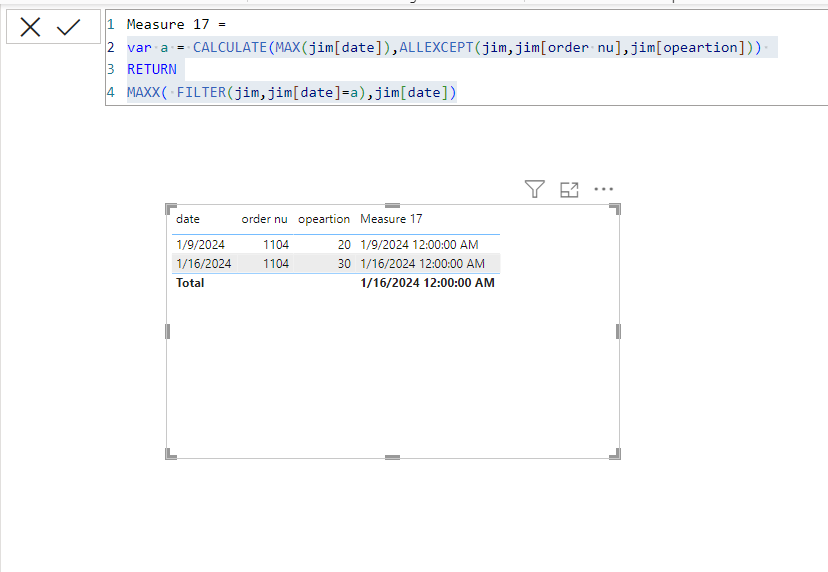Viewport: 828px width, 572px height.
Task: Click the Focus mode icon
Action: (x=569, y=190)
